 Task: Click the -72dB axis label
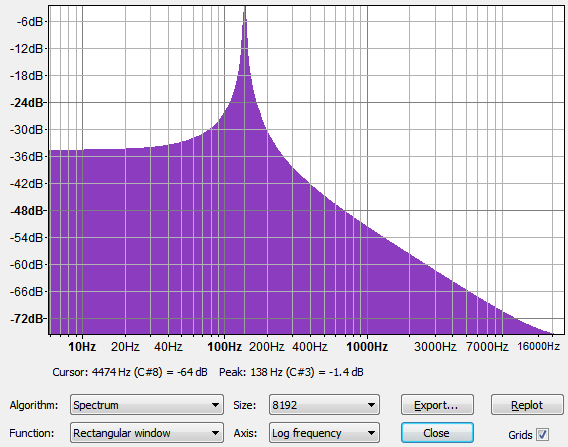27,319
